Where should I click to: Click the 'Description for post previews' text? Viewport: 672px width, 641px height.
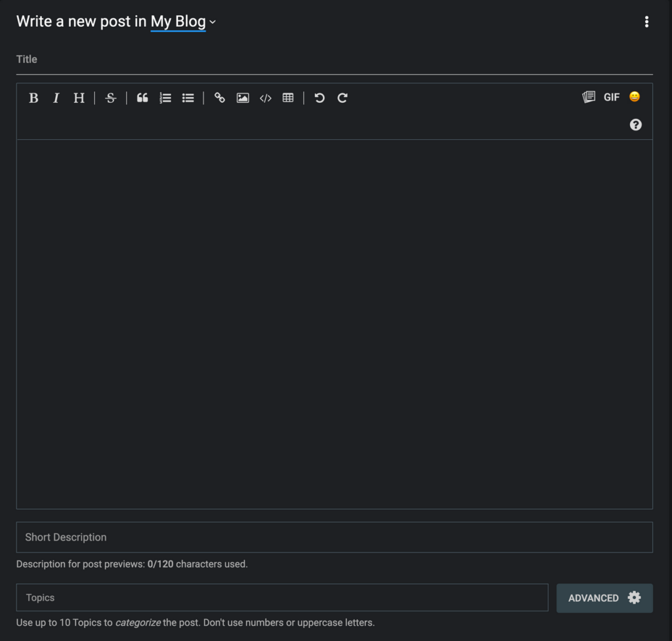[x=80, y=564]
